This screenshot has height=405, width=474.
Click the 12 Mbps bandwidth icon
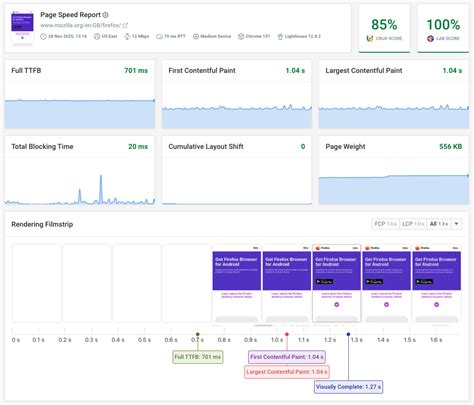[127, 36]
